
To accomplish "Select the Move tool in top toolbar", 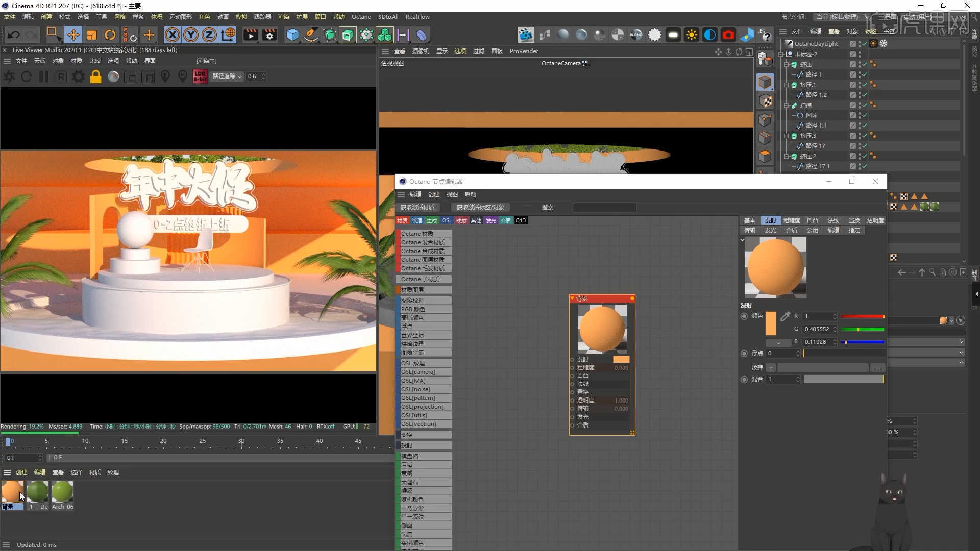I will click(x=73, y=35).
